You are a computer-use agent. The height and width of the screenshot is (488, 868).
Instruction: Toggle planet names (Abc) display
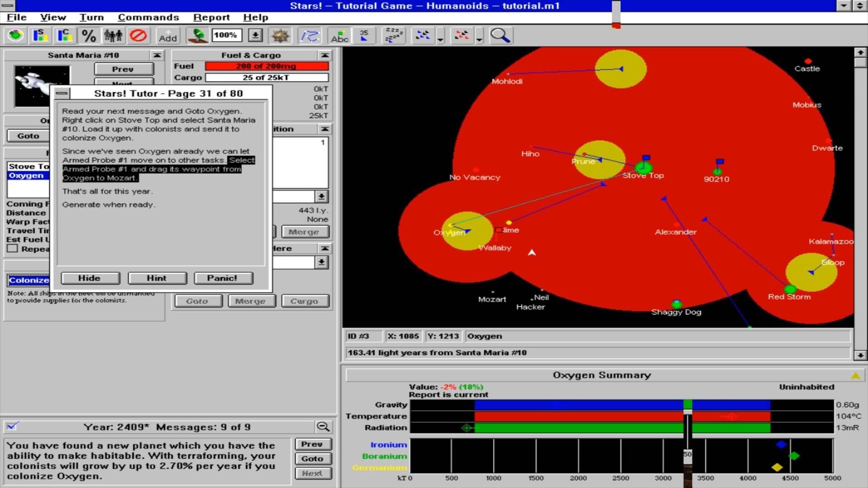[x=340, y=35]
